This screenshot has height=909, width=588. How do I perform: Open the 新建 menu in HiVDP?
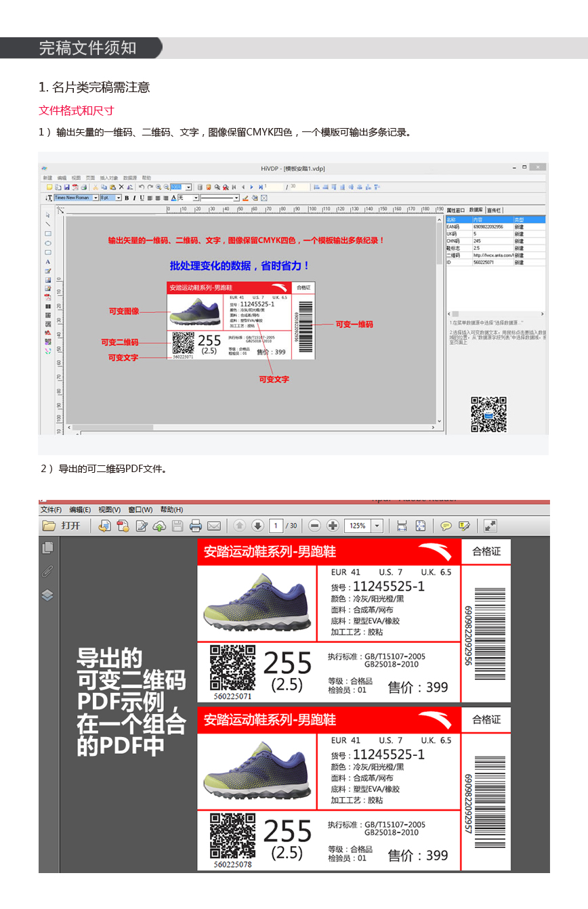coord(47,177)
